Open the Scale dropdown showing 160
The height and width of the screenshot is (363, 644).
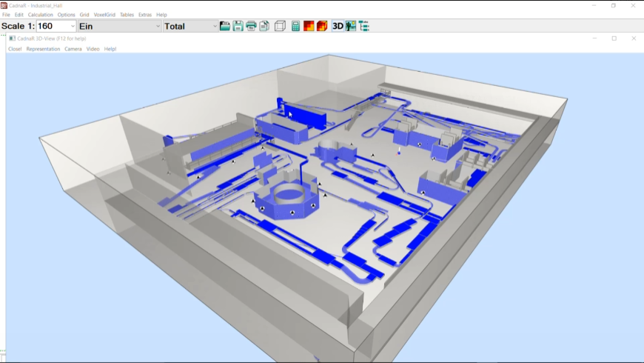[72, 26]
